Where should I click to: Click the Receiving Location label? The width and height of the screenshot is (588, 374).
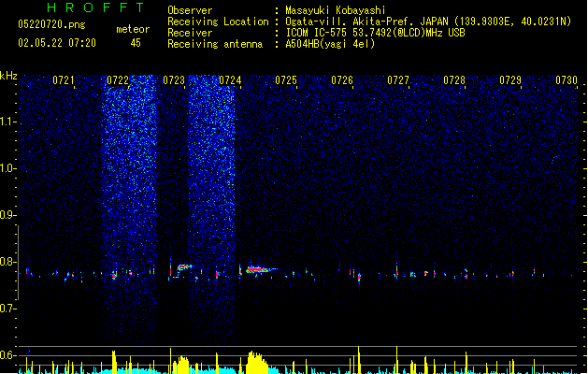218,22
